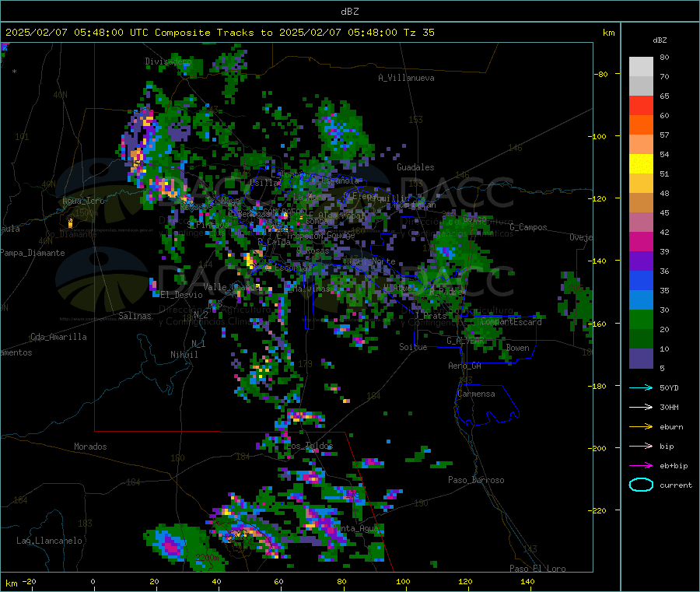Select the slate 10-5 dBZ swatch
Image resolution: width=700 pixels, height=592 pixels.
[641, 359]
